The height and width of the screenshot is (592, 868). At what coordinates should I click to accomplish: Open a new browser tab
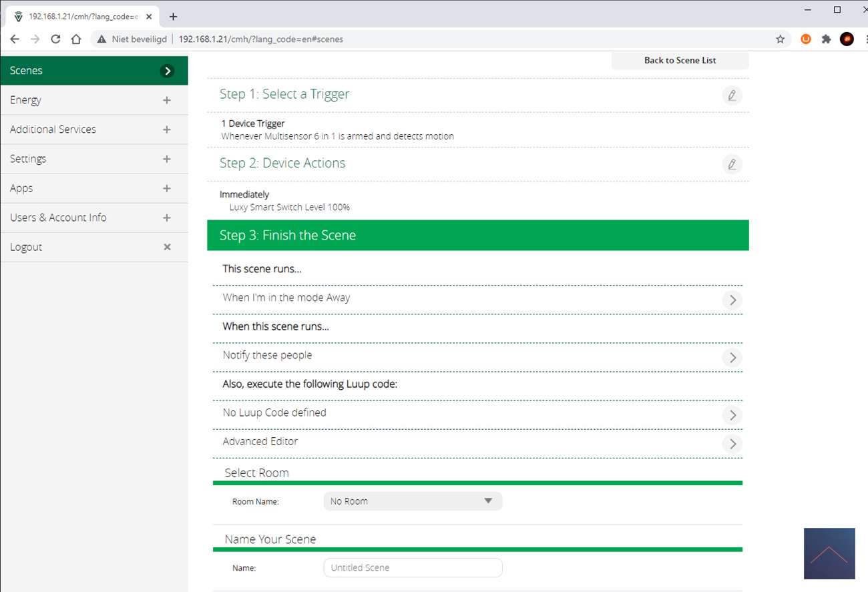(173, 17)
